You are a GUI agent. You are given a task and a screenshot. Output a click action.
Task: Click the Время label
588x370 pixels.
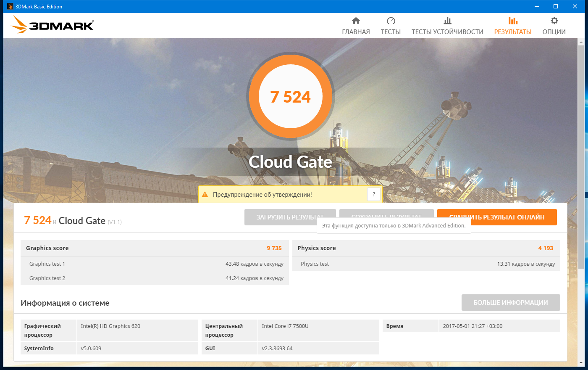395,326
